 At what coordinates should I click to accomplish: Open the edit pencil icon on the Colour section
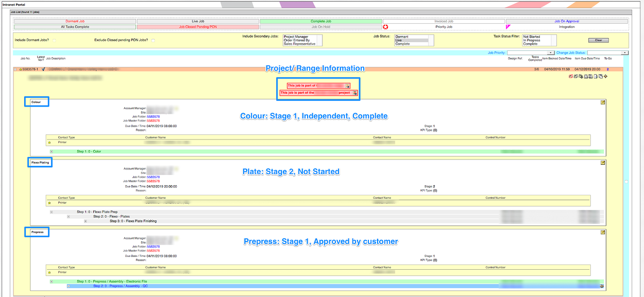(x=603, y=102)
